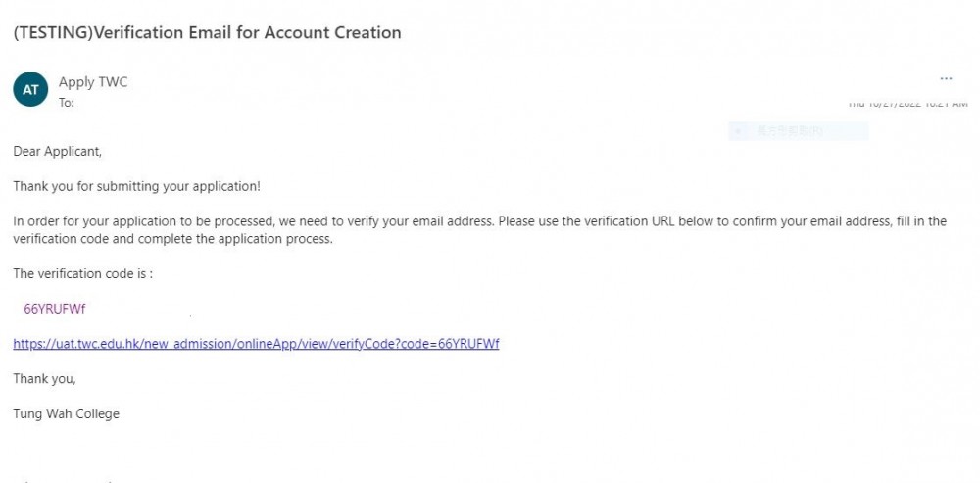
Task: Click the To: recipient line
Action: (67, 102)
